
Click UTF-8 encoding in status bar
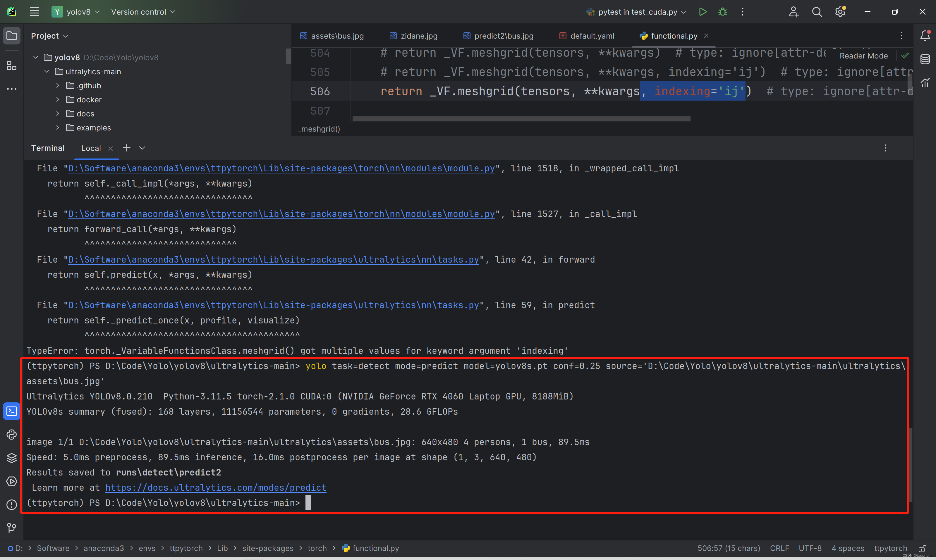point(810,548)
